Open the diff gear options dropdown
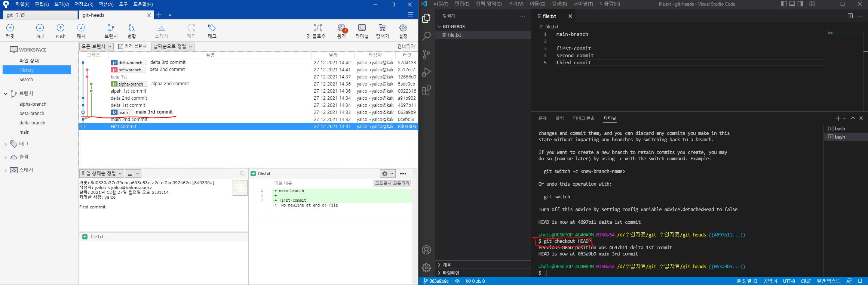The width and height of the screenshot is (868, 285). [x=387, y=173]
